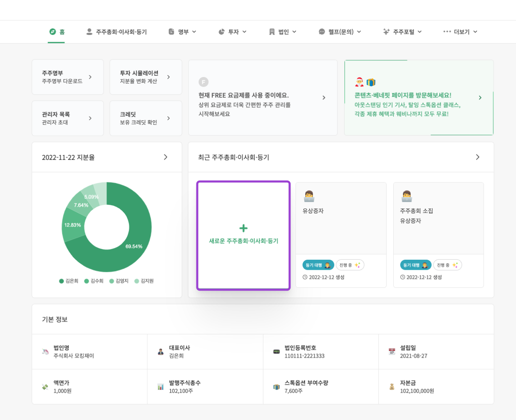The image size is (516, 420).
Task: Click the bar chart icon next to 발행주식총수
Action: [x=160, y=386]
